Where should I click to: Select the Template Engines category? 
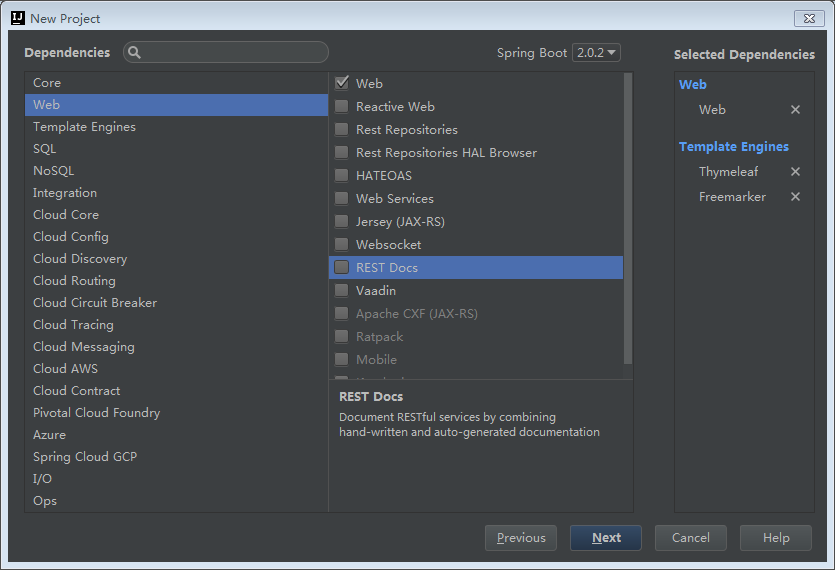[176, 127]
